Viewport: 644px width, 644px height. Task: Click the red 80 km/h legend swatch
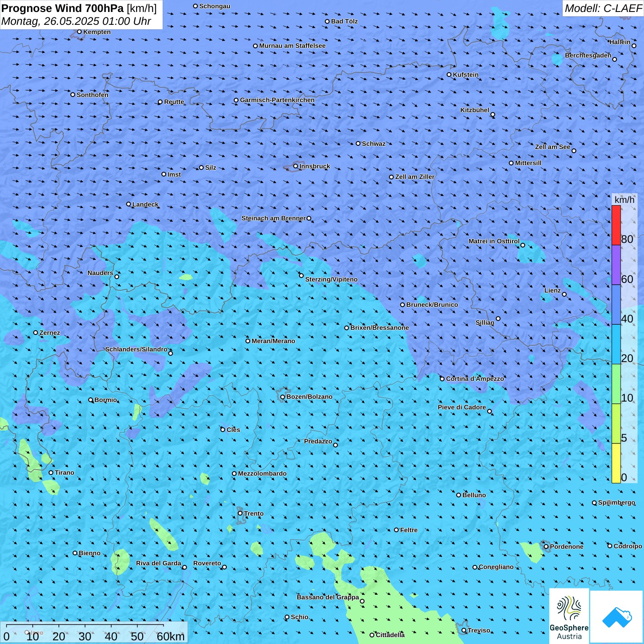[616, 225]
